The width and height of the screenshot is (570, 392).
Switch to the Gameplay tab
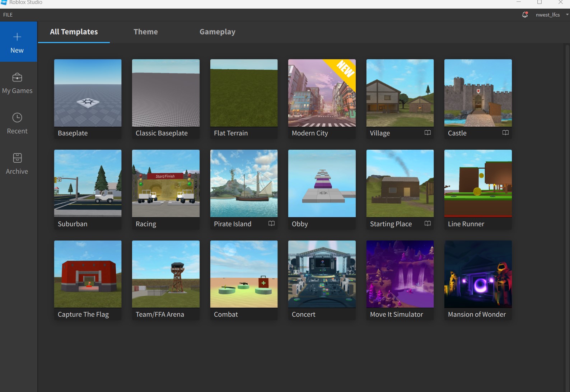coord(218,32)
